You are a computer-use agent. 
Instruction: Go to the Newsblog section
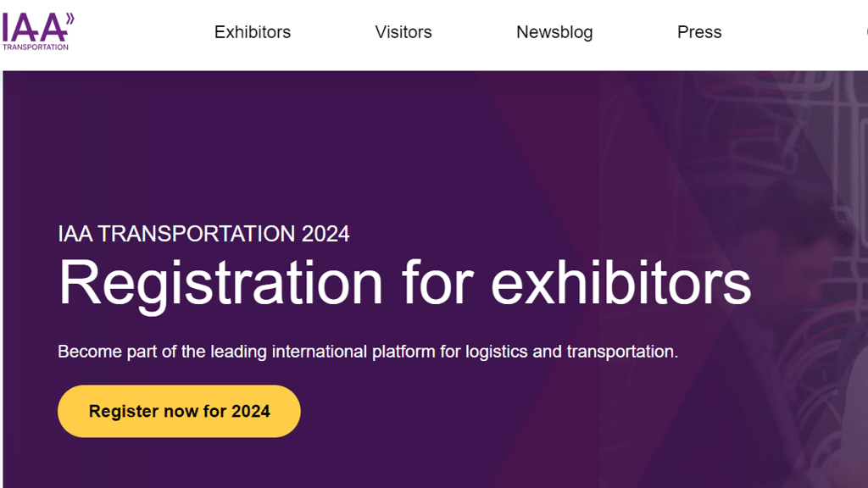tap(554, 32)
